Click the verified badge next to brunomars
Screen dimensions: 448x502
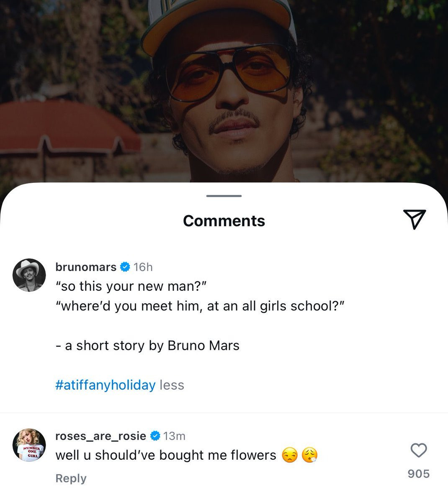pos(125,267)
